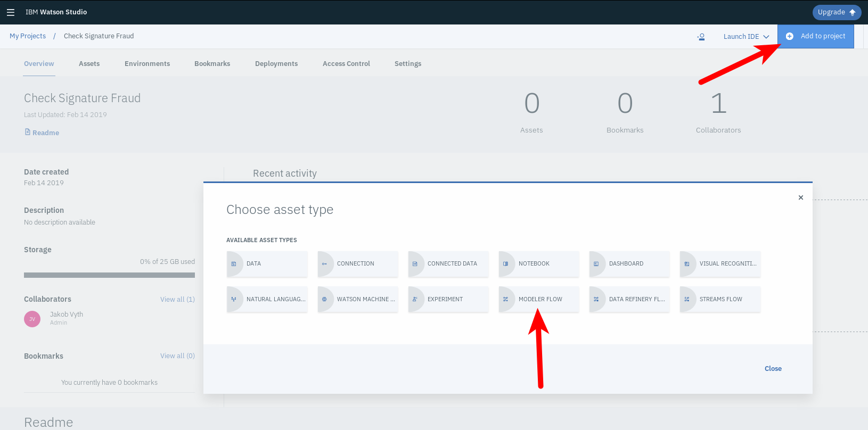This screenshot has height=430, width=868.
Task: Select the Notebook asset icon
Action: coord(505,264)
